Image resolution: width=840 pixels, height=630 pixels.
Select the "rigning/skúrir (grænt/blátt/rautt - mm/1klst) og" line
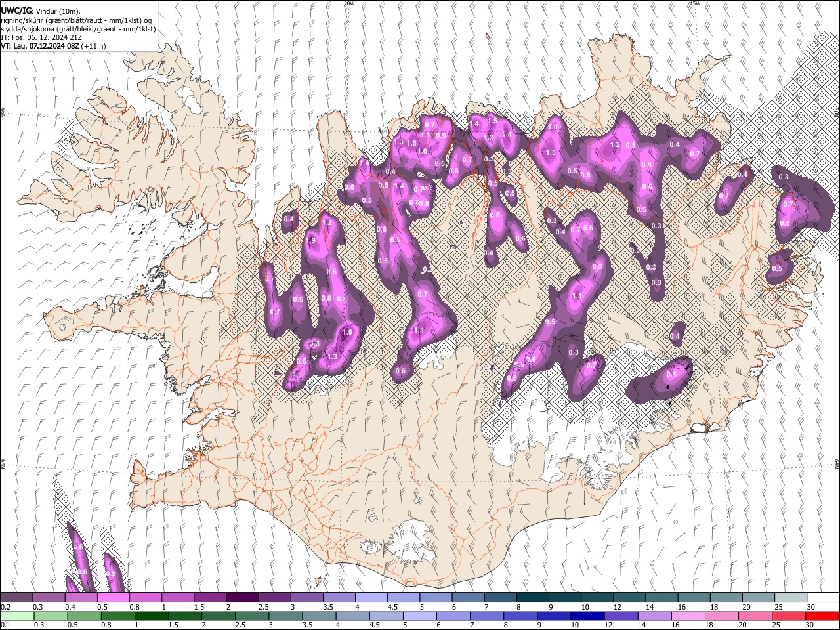[76, 20]
